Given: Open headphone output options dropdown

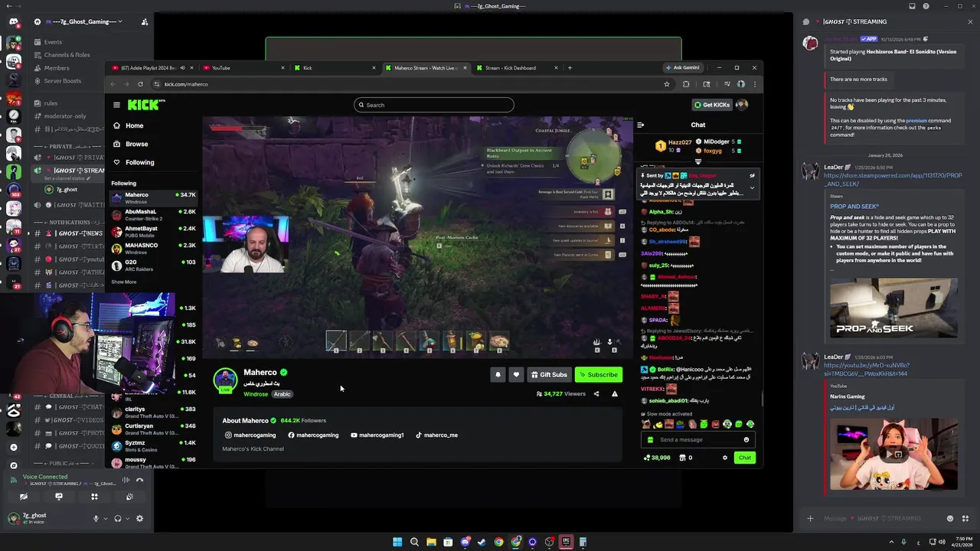Looking at the screenshot, I should [x=126, y=518].
